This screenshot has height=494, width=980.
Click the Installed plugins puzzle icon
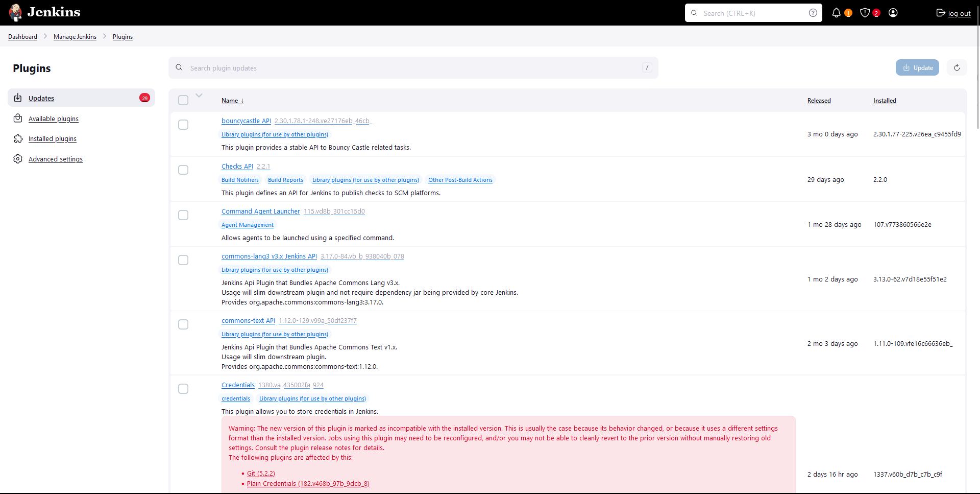pos(18,138)
